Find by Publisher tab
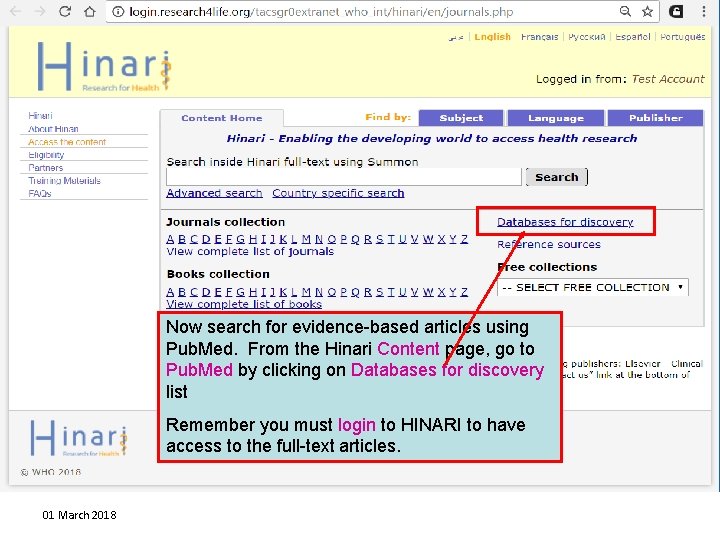The image size is (720, 540). pos(656,118)
